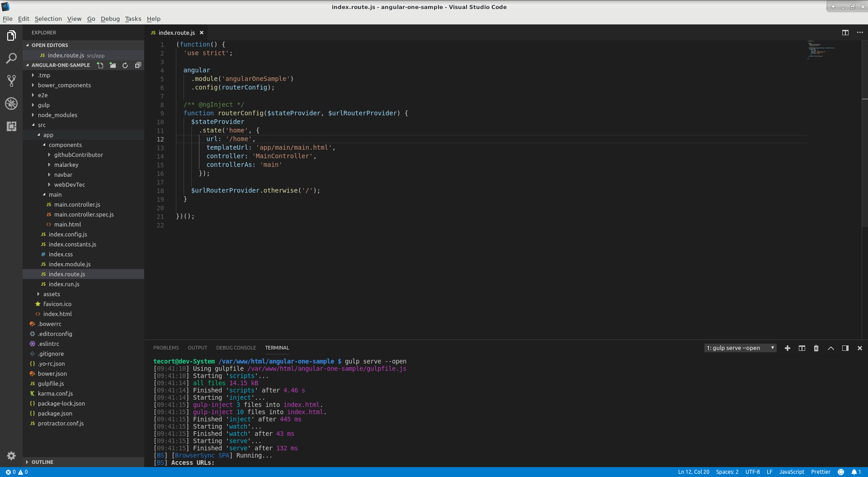Refresh the Explorer with the refresh icon
This screenshot has width=868, height=477.
(x=125, y=65)
